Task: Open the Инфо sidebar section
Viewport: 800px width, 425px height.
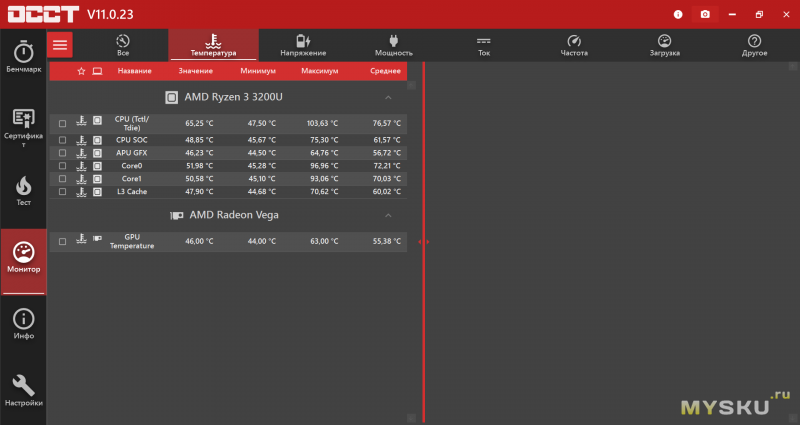Action: 23,324
